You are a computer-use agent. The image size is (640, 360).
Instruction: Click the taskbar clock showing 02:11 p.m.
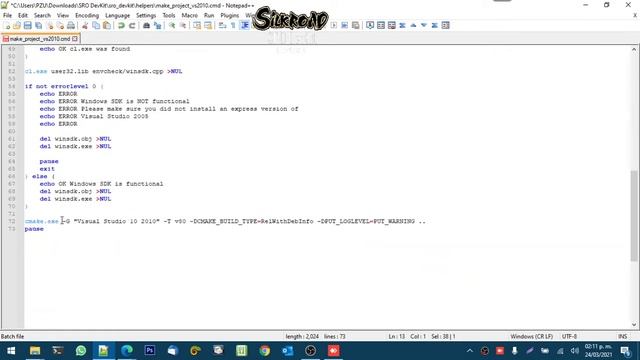coord(598,351)
